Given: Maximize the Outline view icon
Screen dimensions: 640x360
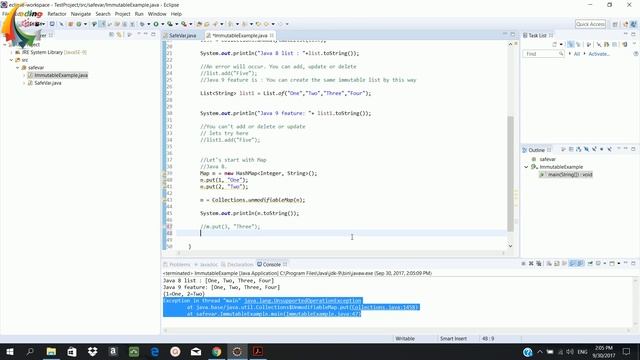Looking at the screenshot, I should pos(633,149).
